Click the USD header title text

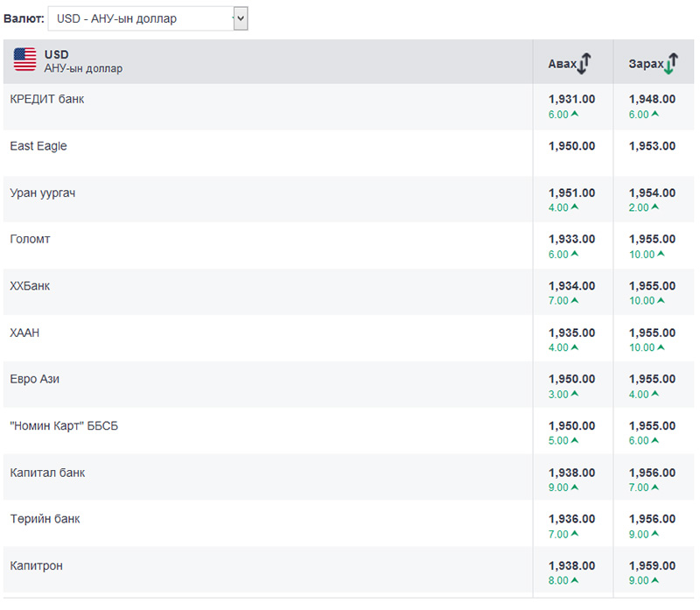point(56,54)
